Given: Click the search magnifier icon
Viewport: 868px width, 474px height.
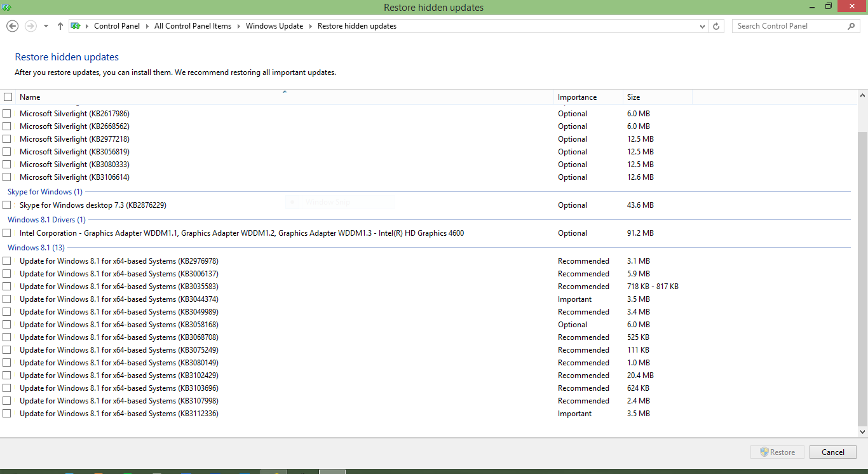Looking at the screenshot, I should click(851, 26).
